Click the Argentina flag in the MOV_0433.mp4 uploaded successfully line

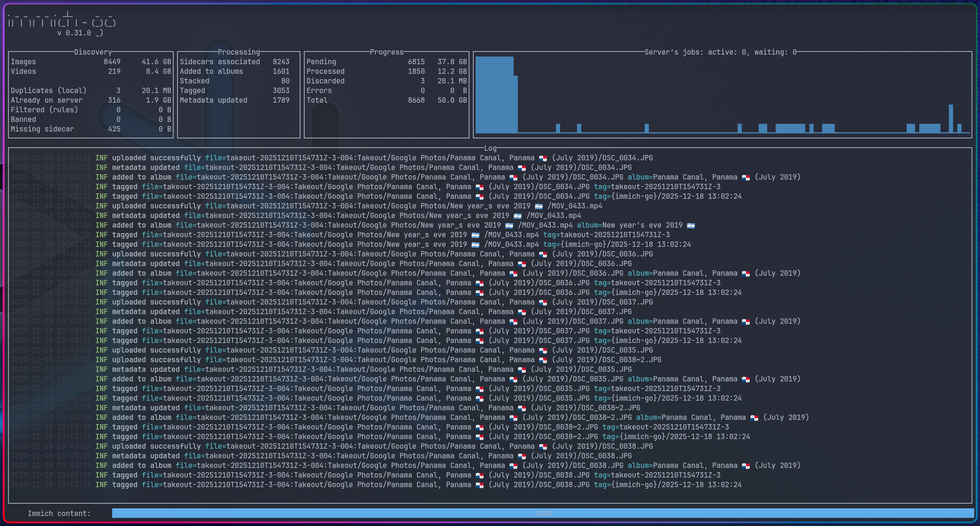(x=539, y=206)
